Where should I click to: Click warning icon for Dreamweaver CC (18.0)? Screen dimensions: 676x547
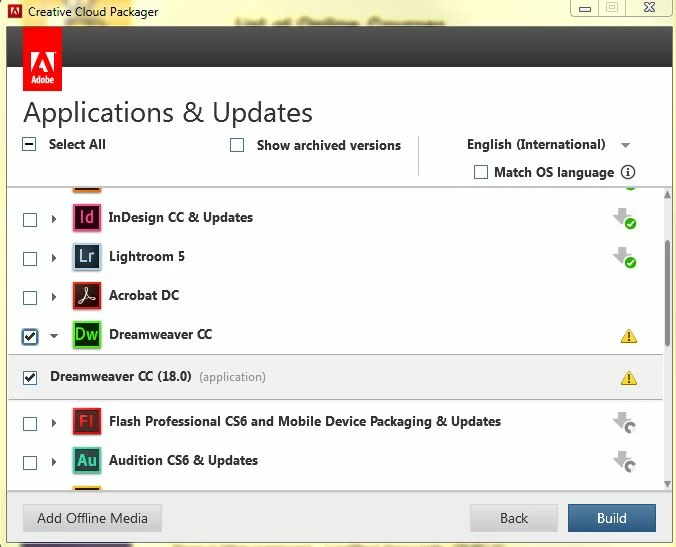(x=629, y=378)
